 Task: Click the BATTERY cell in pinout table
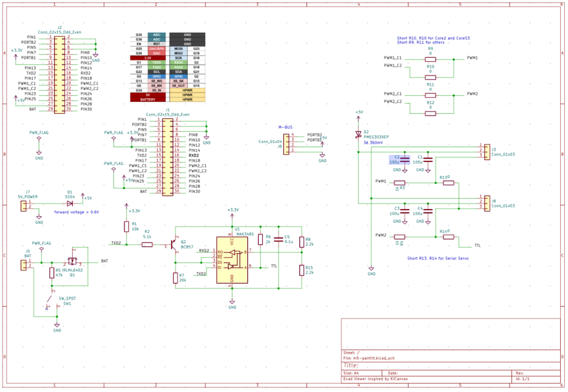tap(148, 99)
